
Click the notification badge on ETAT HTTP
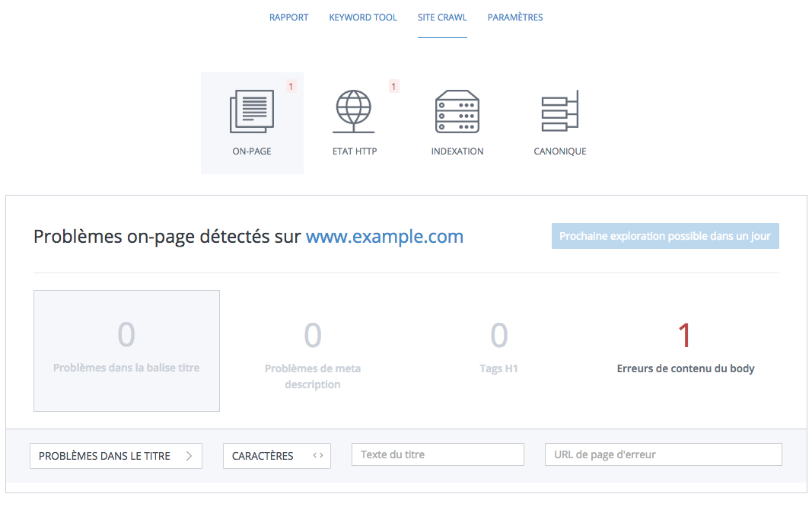click(x=393, y=86)
